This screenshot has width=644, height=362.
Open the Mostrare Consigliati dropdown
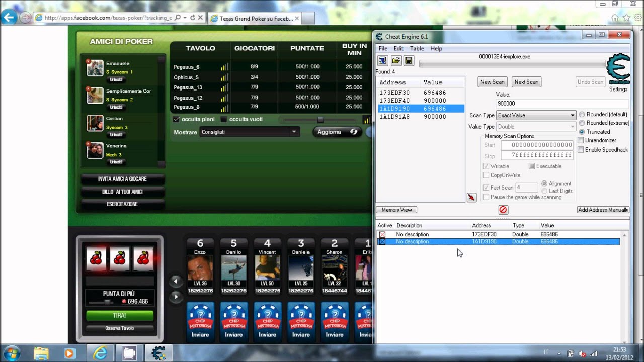[x=250, y=132]
